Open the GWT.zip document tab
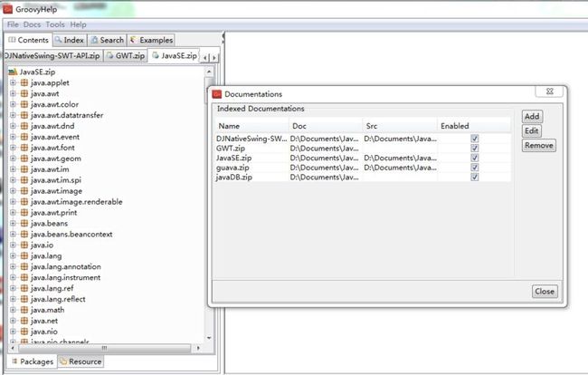The image size is (588, 375). tap(126, 55)
